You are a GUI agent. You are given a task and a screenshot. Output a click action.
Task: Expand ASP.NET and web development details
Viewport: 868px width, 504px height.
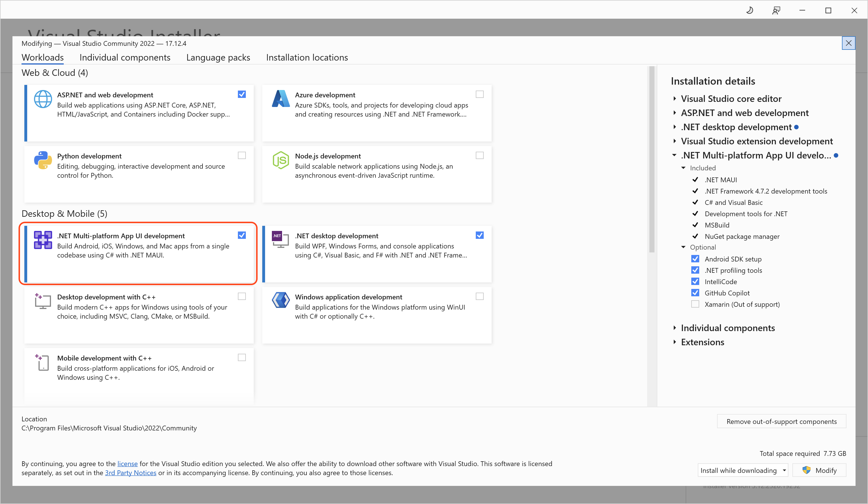coord(674,113)
